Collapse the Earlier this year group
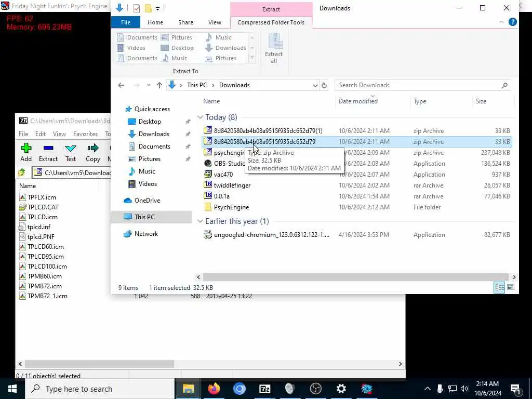The image size is (532, 399). pyautogui.click(x=200, y=221)
